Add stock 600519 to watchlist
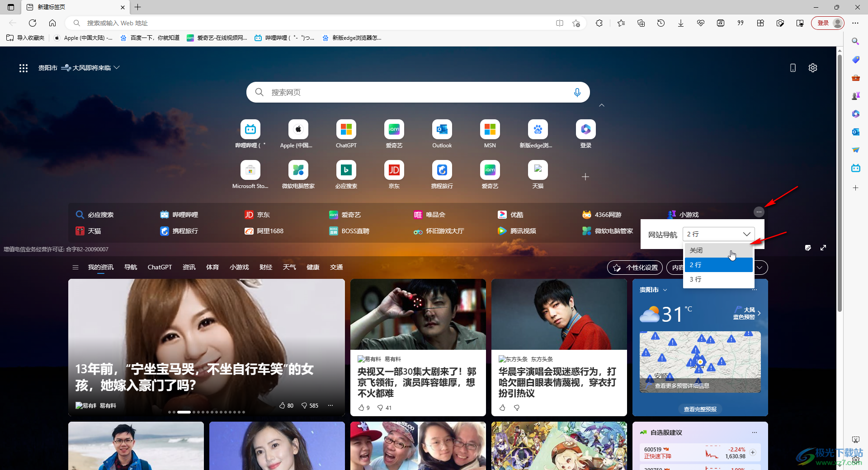Image resolution: width=868 pixels, height=470 pixels. [x=753, y=452]
